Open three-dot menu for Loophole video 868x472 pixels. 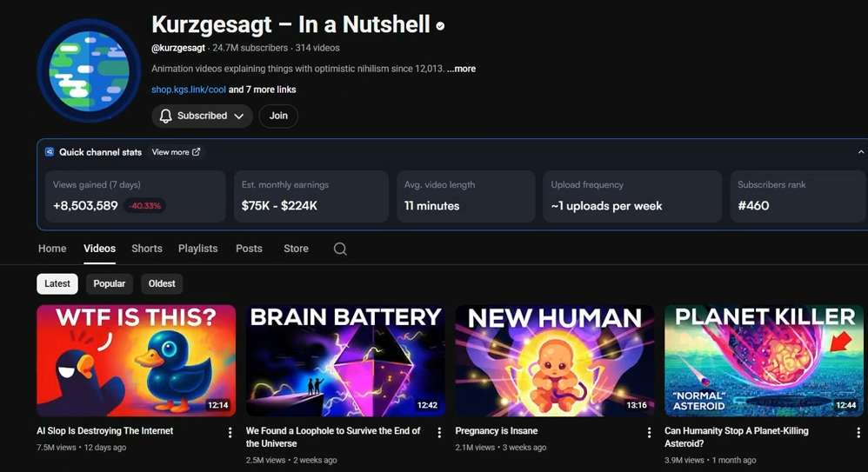pos(439,433)
